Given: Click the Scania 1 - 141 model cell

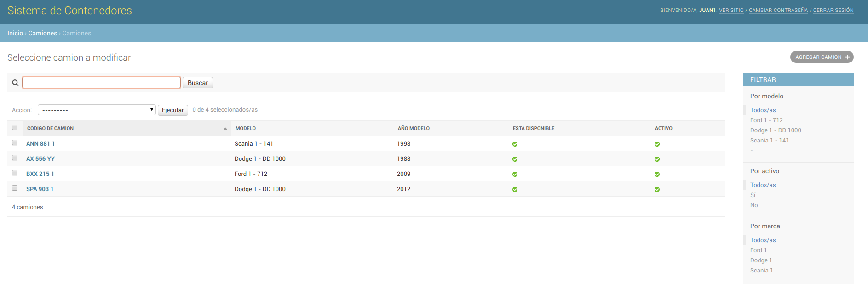Looking at the screenshot, I should (x=254, y=144).
